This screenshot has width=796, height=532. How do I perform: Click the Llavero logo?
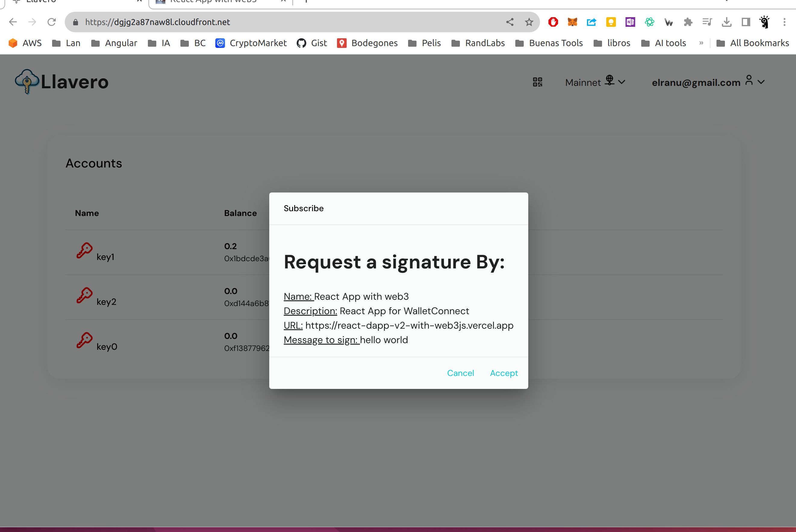62,82
